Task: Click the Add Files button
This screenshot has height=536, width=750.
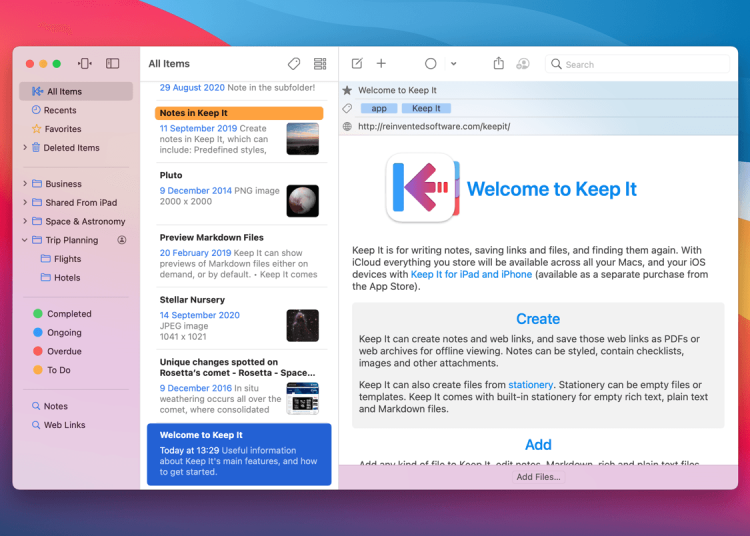Action: point(538,477)
